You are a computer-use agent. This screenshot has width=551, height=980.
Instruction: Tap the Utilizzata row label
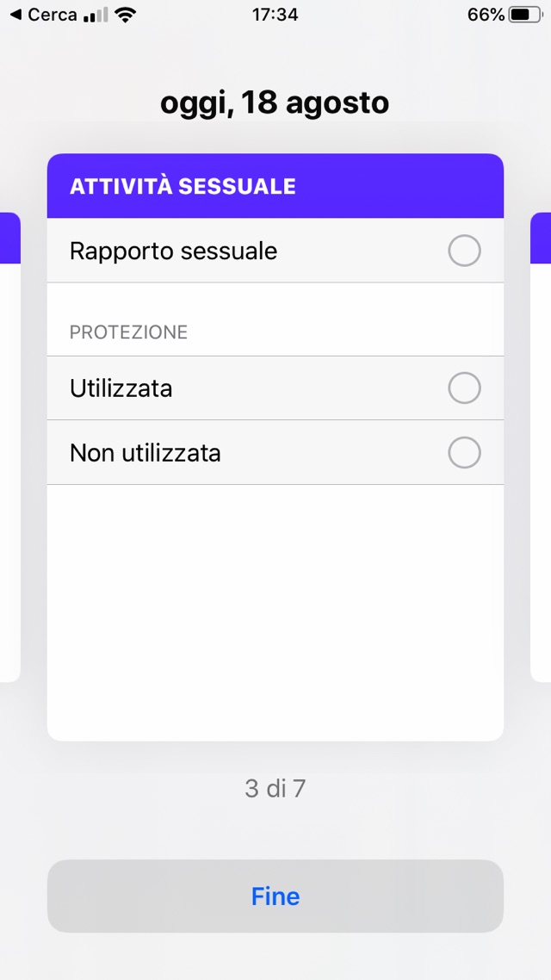tap(121, 388)
